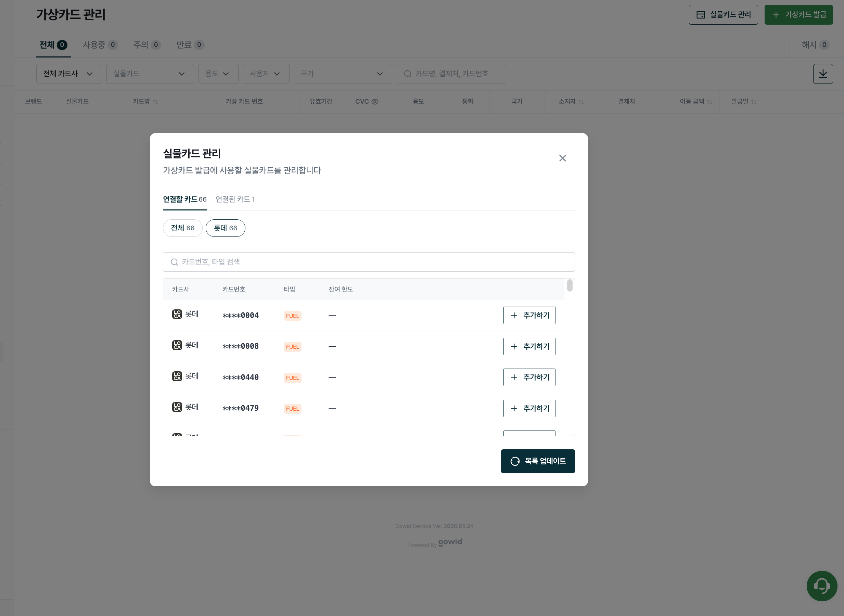Image resolution: width=844 pixels, height=616 pixels.
Task: Click FUEL tag on card ****0440
Action: pos(292,378)
